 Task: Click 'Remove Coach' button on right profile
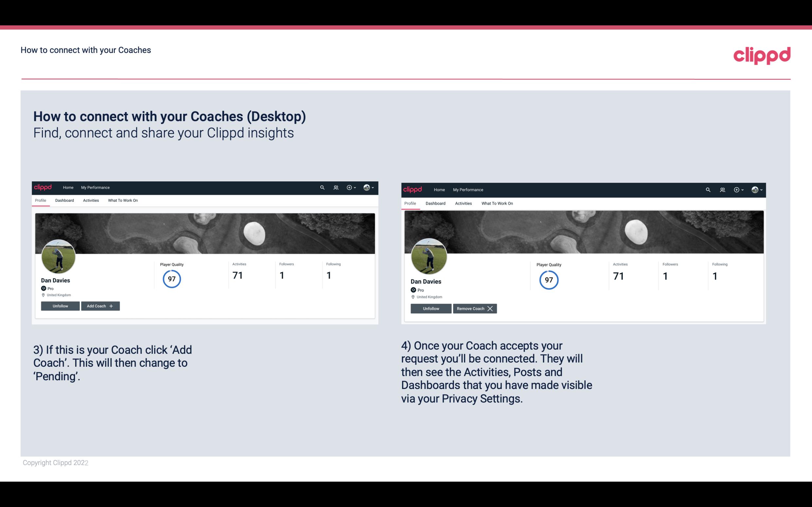click(x=475, y=308)
